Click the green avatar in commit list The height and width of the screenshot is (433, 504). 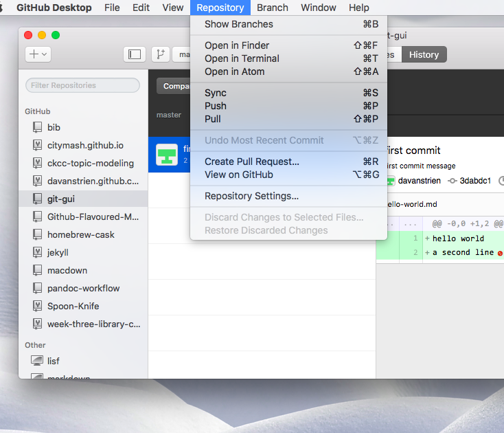point(167,155)
